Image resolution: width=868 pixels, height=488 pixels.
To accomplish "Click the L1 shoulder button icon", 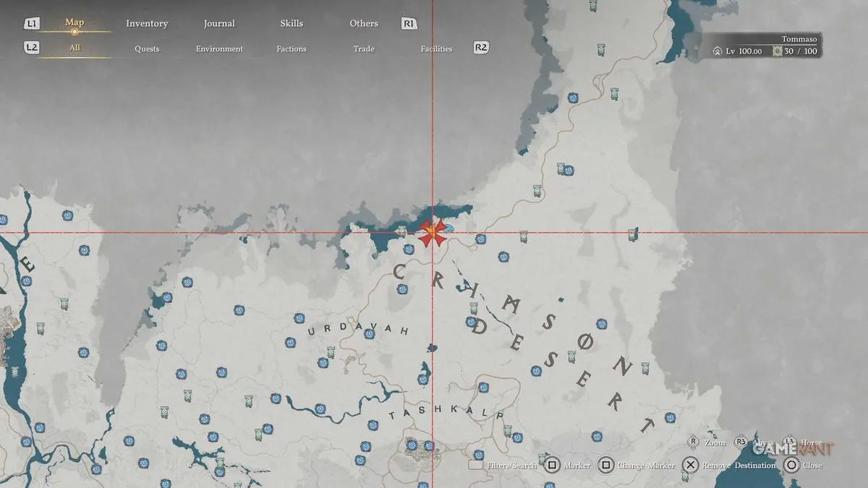I will coord(31,24).
